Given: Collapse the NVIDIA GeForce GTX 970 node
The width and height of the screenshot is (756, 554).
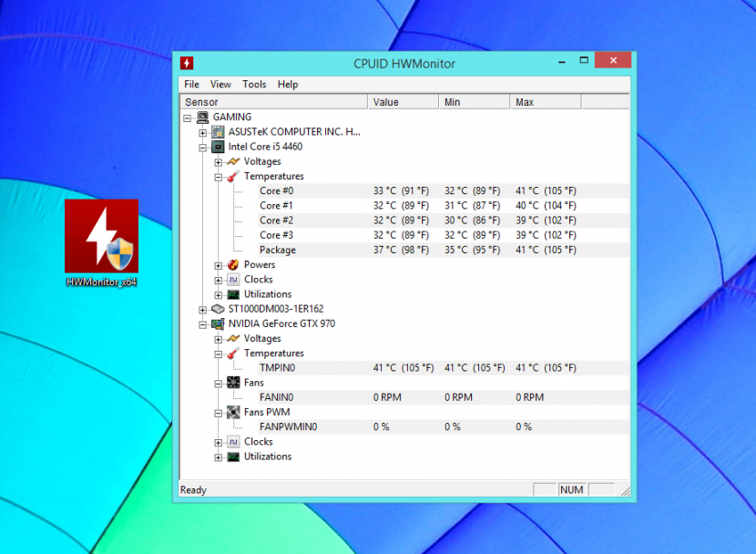Looking at the screenshot, I should (x=203, y=324).
